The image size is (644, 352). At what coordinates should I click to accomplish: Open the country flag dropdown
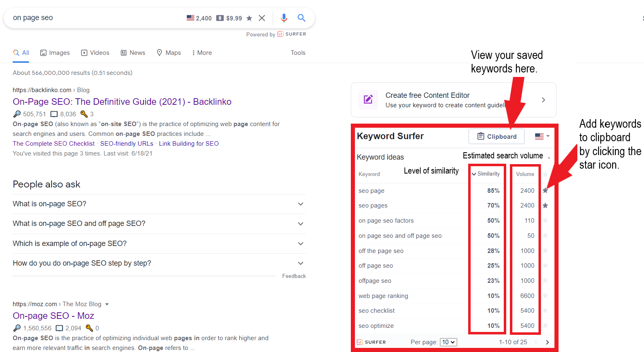point(542,136)
